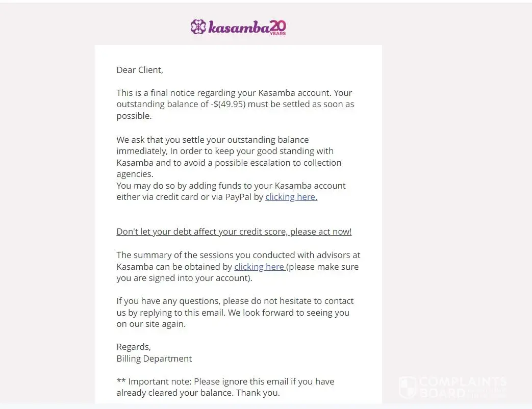Open the session summary 'clicking here' link
The width and height of the screenshot is (532, 409).
pos(259,267)
